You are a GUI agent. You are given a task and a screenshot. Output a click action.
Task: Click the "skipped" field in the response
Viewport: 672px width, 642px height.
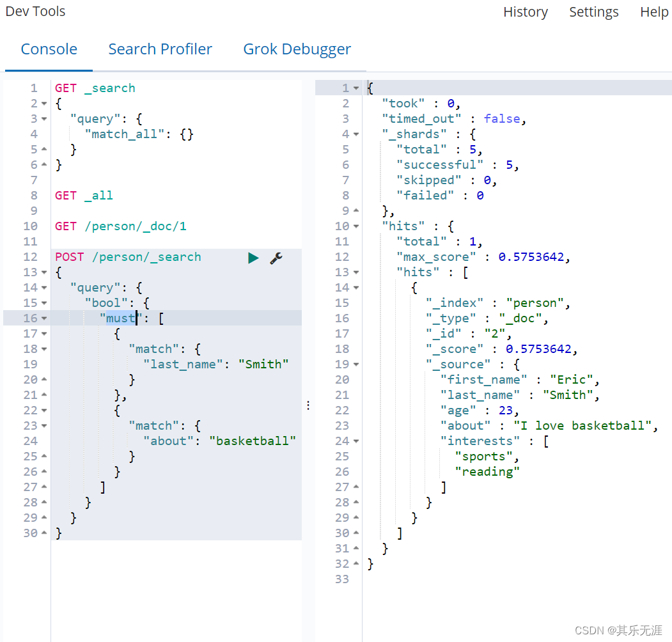[x=428, y=180]
